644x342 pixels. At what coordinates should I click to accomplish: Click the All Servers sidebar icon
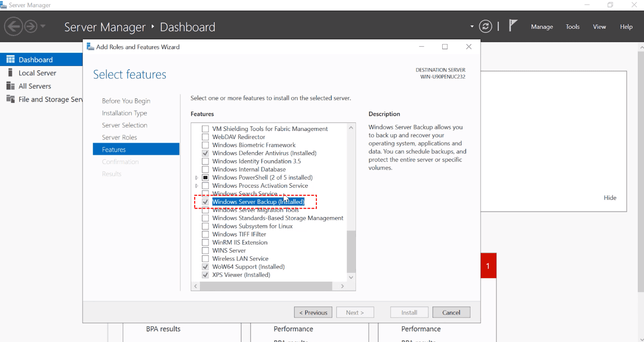click(x=10, y=86)
